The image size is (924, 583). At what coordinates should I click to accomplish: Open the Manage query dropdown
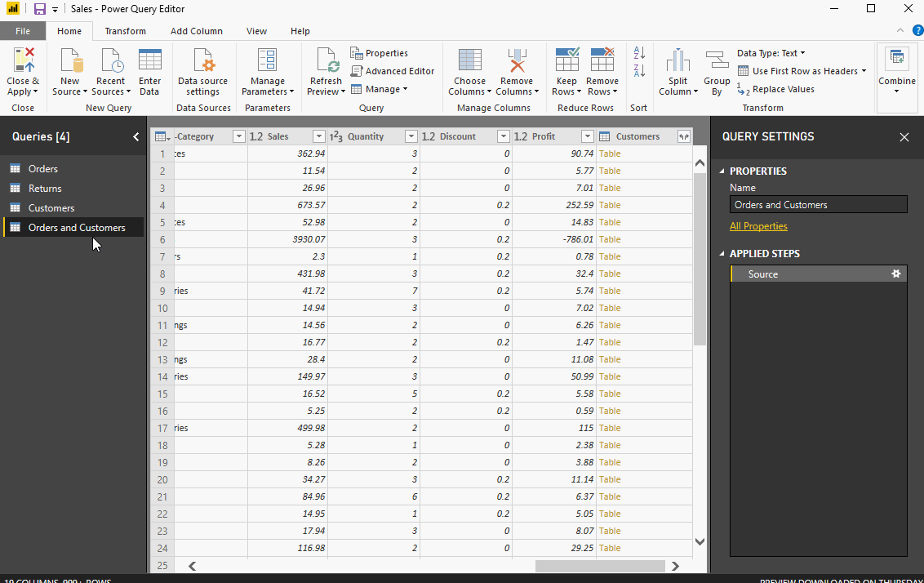[379, 90]
